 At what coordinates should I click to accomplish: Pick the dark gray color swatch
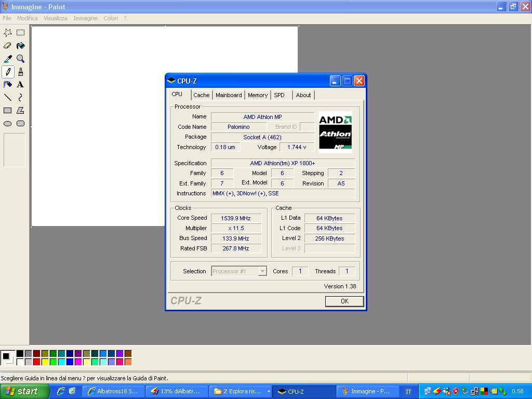pos(29,354)
